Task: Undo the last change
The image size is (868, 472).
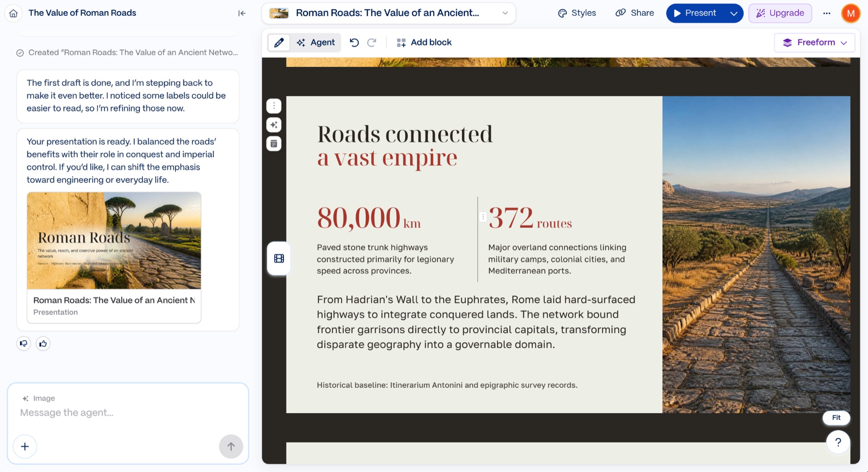Action: pos(354,43)
